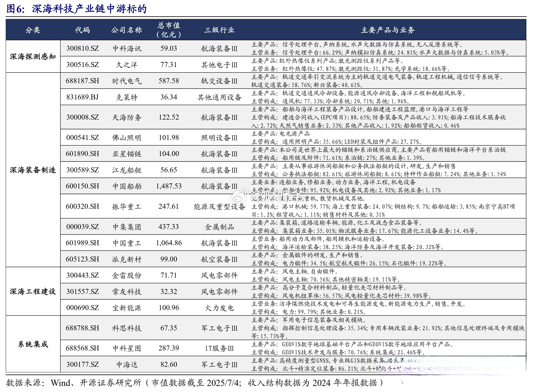Screen dimensions: 536x392
Task: Click the data source footnote line
Action: point(194,383)
